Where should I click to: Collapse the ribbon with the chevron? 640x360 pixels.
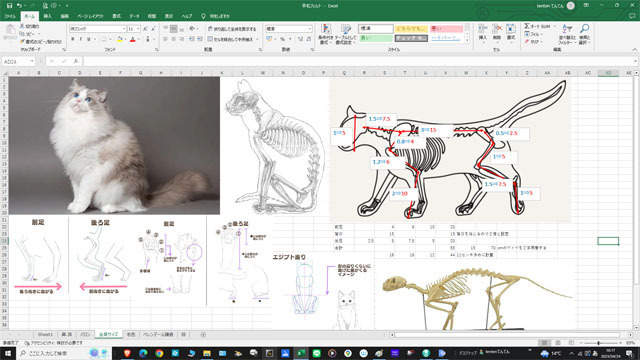click(x=635, y=49)
